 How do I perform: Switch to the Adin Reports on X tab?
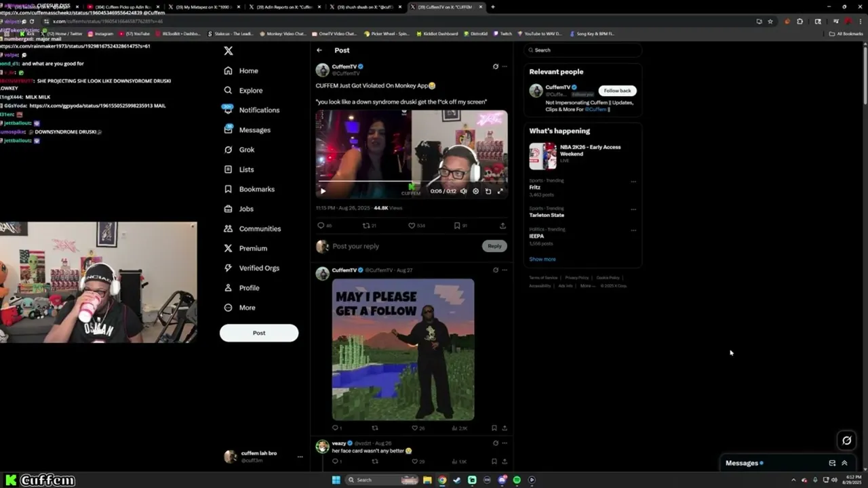coord(284,7)
